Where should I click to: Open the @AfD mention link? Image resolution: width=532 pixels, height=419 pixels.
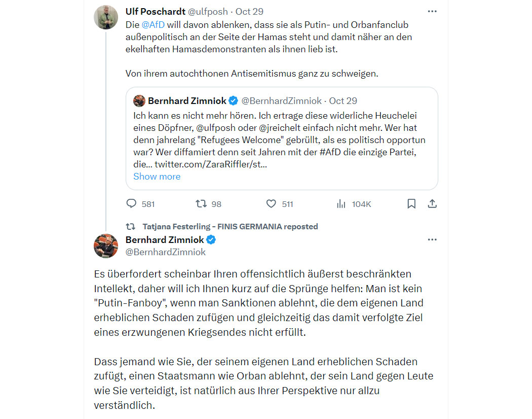click(x=153, y=25)
